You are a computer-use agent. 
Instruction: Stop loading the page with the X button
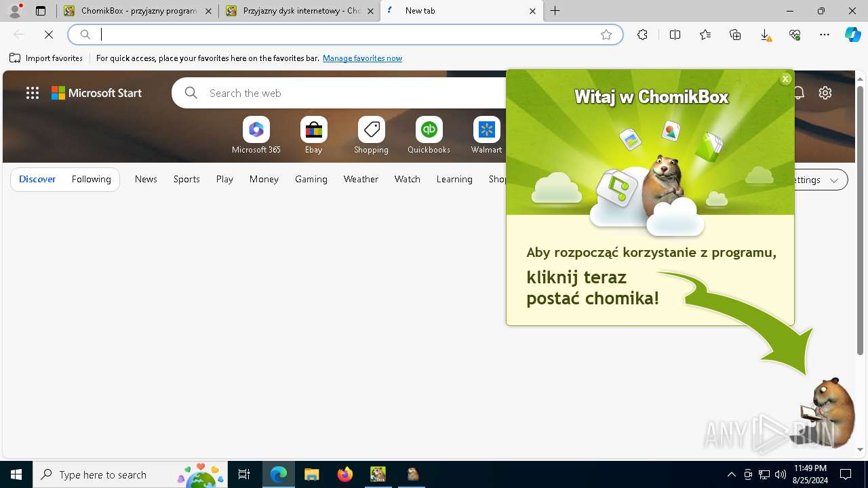tap(49, 35)
